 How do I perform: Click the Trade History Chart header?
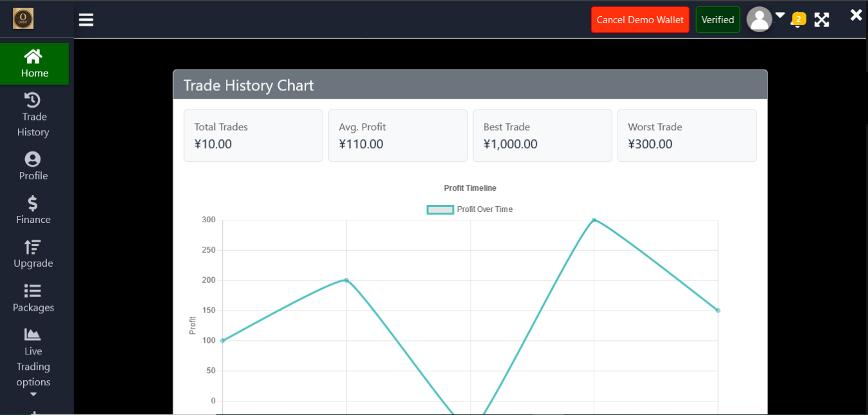470,85
